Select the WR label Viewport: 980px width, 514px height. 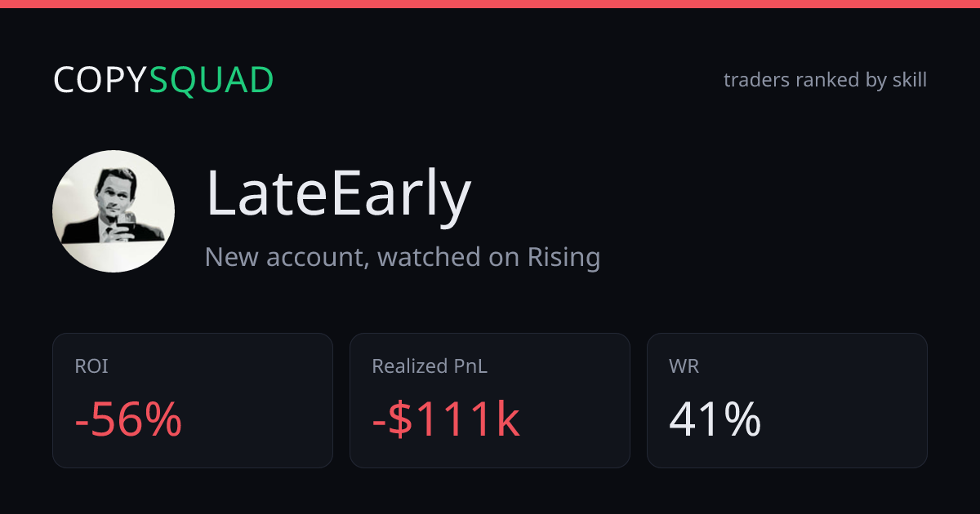pyautogui.click(x=684, y=366)
